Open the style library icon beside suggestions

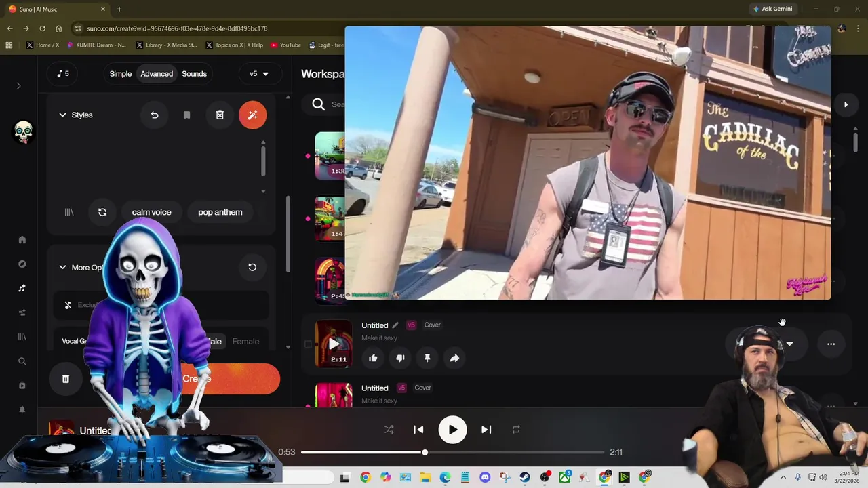click(69, 212)
